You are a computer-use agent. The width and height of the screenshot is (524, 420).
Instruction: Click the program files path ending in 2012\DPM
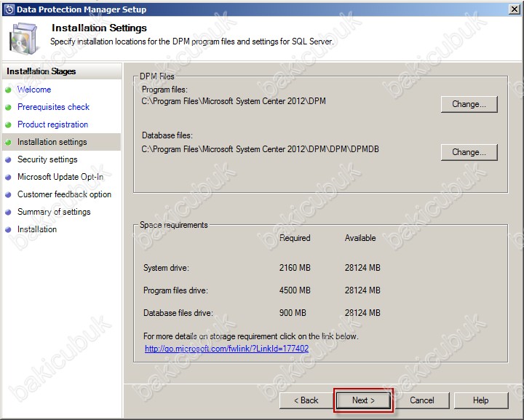click(x=234, y=101)
